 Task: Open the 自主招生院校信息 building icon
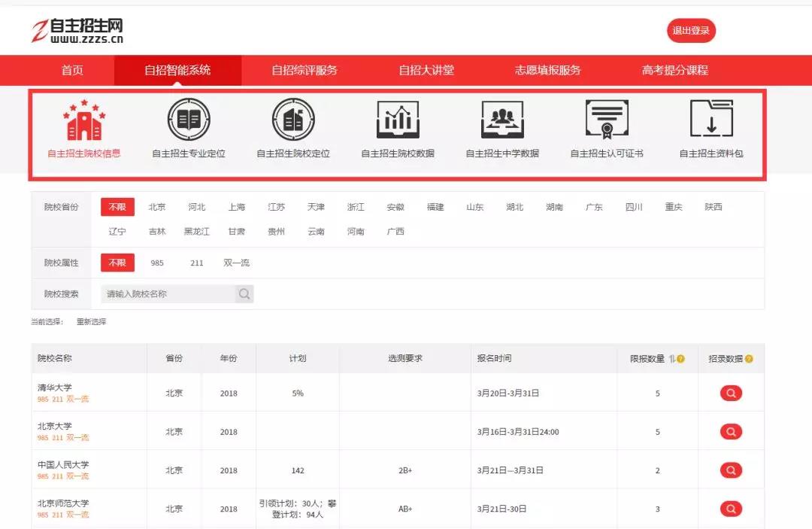tap(84, 120)
